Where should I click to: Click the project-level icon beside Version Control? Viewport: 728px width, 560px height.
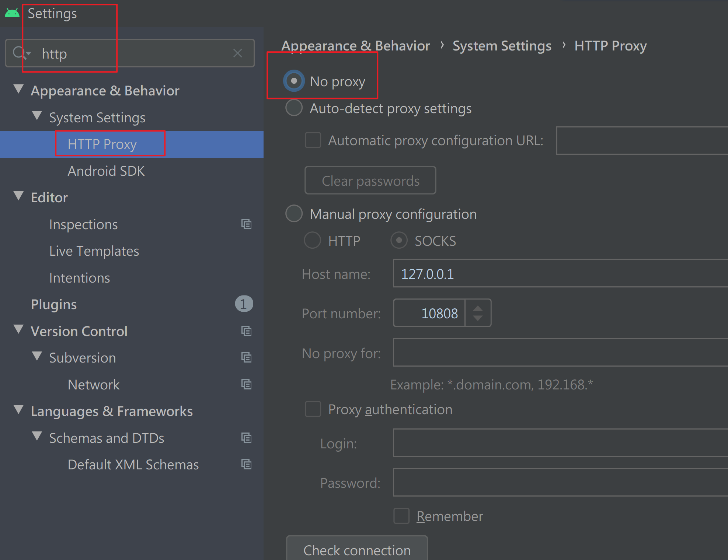[246, 331]
